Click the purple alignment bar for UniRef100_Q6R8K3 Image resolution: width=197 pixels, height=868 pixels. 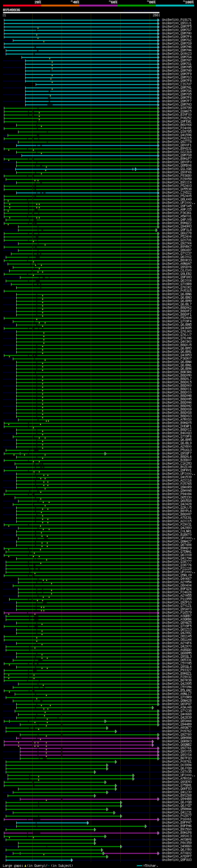(79, 741)
